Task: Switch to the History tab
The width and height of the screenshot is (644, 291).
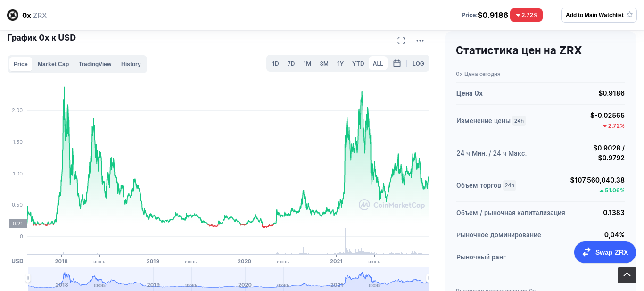Action: [131, 64]
